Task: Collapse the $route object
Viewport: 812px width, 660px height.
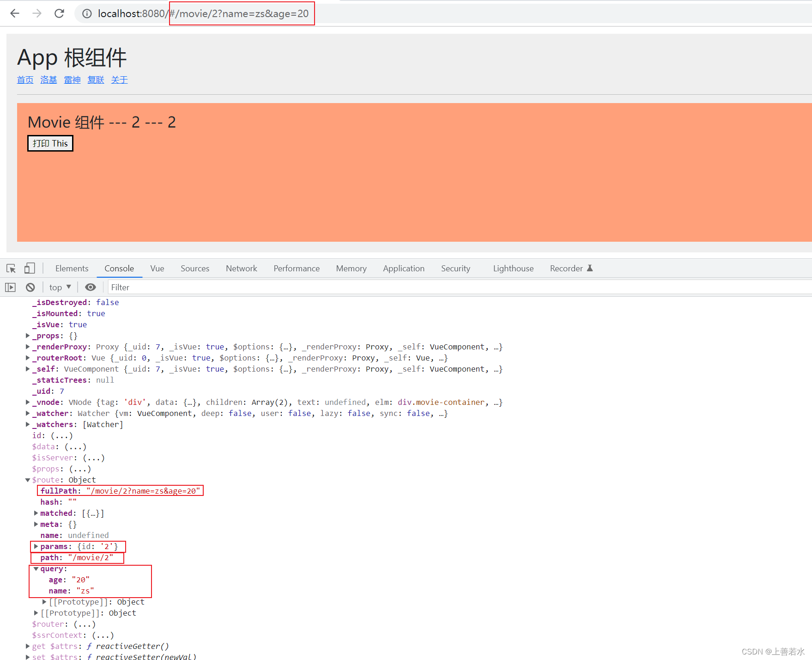Action: (28, 480)
